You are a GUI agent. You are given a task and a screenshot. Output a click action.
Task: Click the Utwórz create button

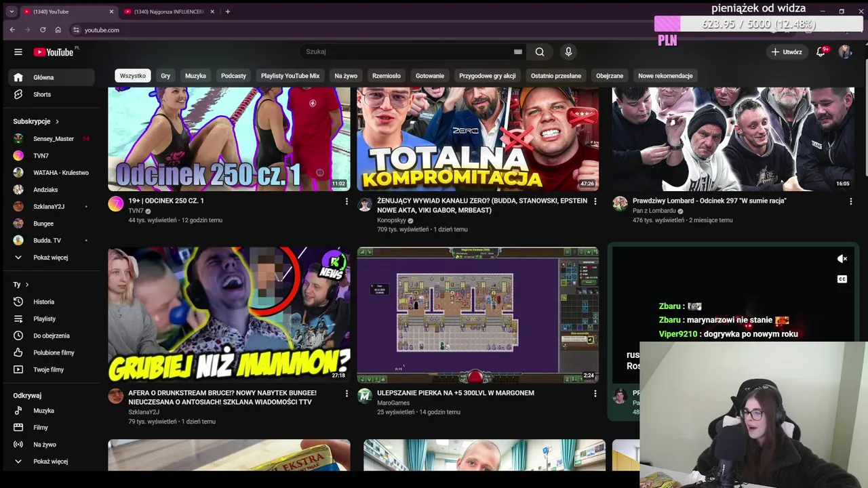point(787,52)
